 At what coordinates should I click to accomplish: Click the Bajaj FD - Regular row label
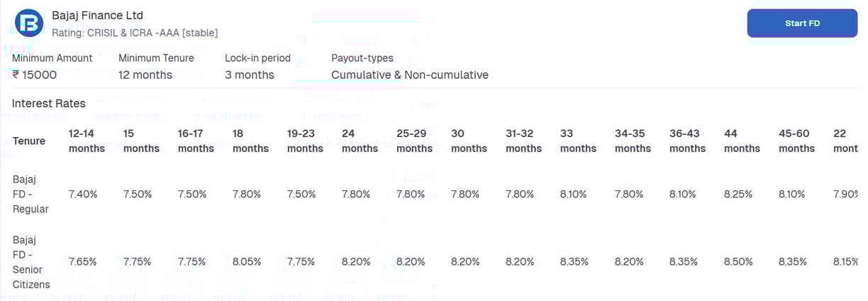[30, 194]
